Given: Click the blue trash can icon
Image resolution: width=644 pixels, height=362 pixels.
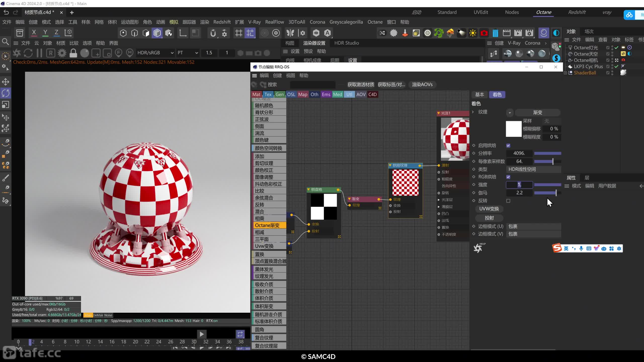Looking at the screenshot, I should coord(495,33).
